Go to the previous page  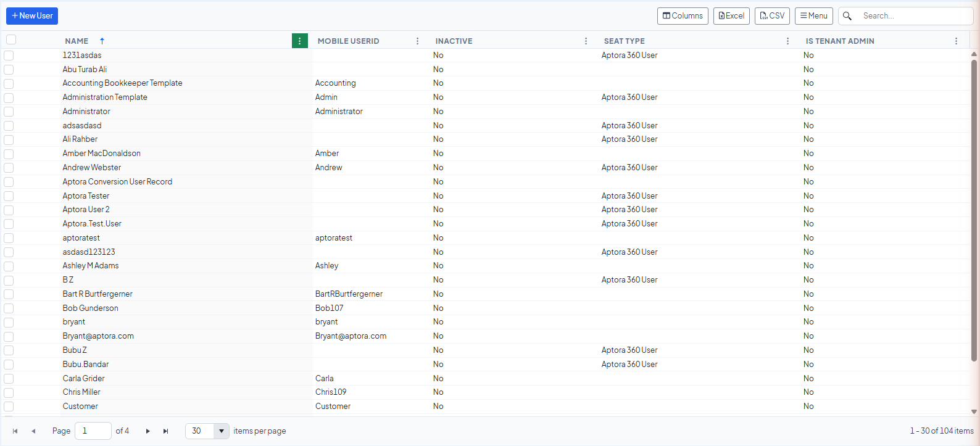pos(33,431)
